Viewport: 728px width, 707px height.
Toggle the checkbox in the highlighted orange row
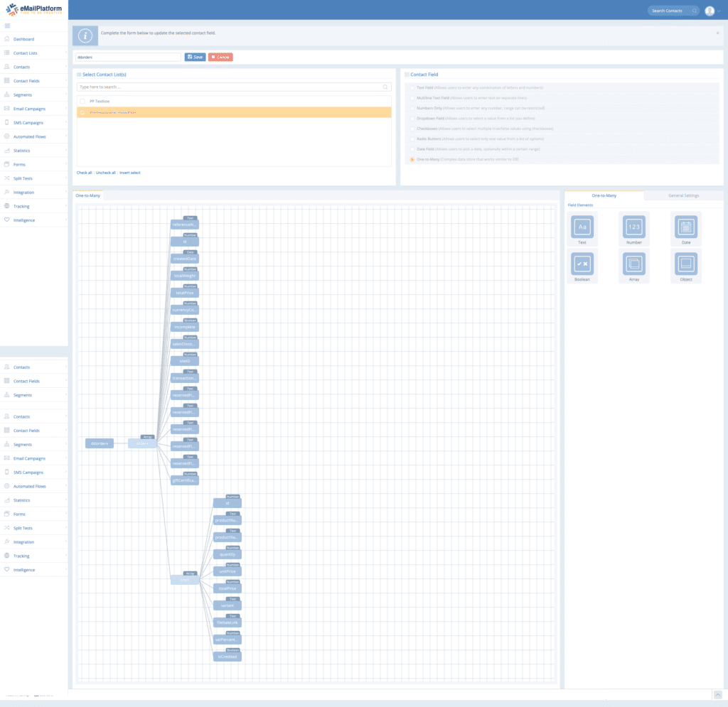point(82,112)
